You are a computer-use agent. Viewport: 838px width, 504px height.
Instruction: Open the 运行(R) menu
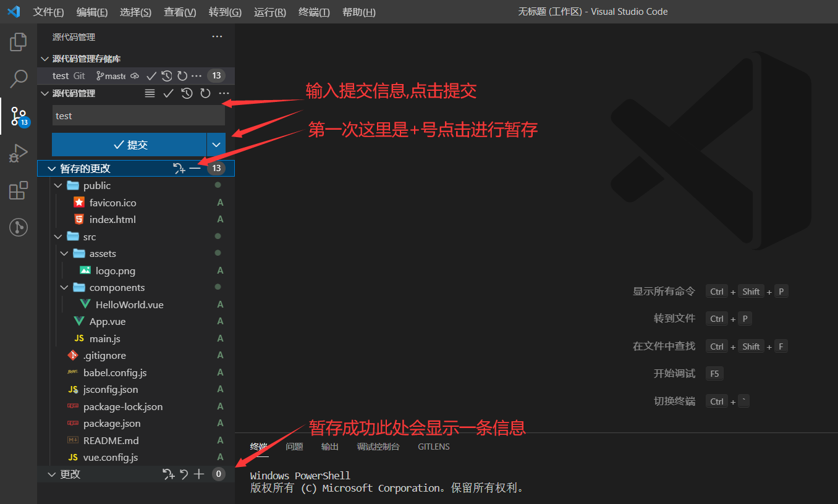point(270,12)
